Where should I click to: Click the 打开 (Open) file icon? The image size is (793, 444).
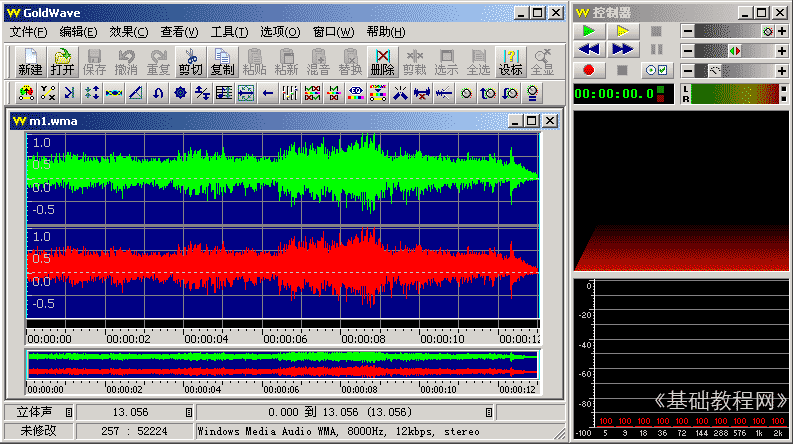(62, 62)
